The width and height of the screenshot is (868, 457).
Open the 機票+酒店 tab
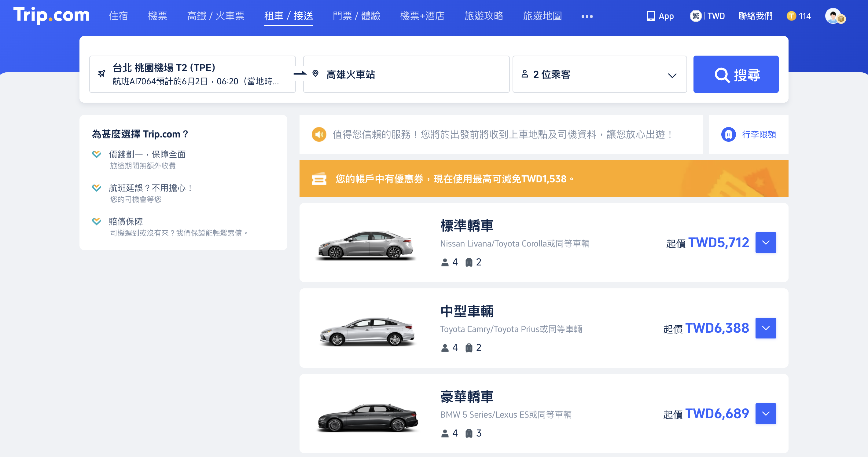click(x=422, y=16)
